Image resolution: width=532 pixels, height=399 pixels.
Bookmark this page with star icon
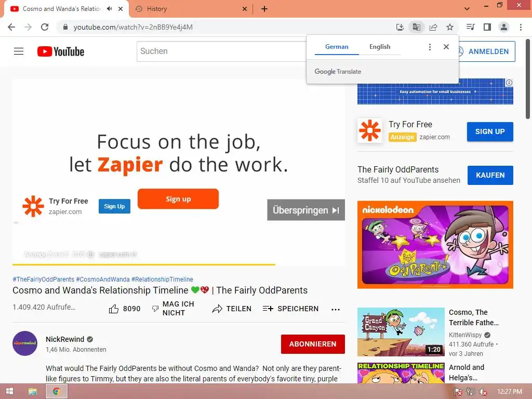tap(450, 27)
